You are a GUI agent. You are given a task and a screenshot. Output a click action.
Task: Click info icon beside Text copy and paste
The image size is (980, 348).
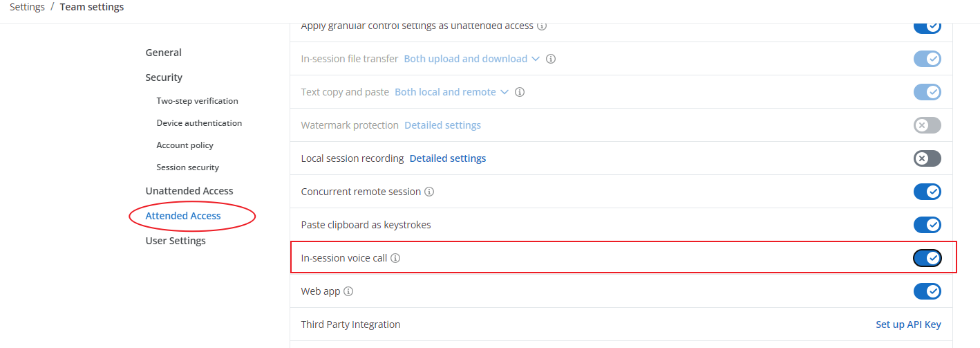pos(520,92)
